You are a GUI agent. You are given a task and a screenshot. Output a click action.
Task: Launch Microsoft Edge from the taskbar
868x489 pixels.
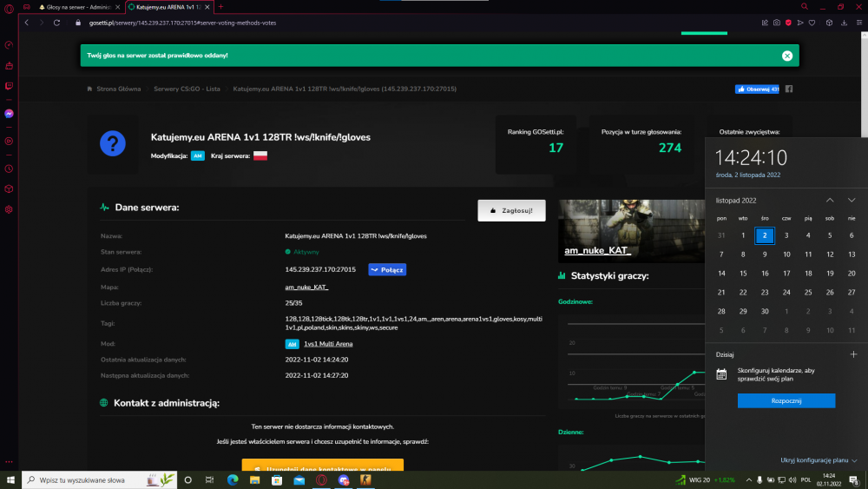(233, 480)
